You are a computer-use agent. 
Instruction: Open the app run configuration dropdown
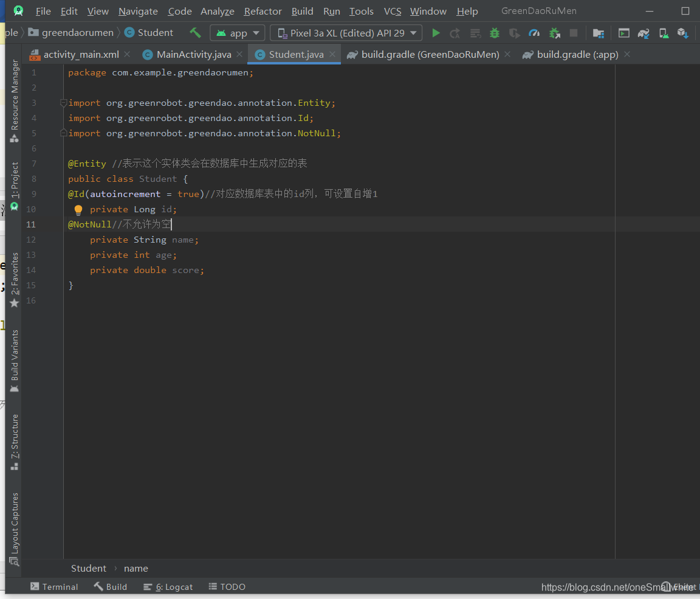[x=238, y=33]
